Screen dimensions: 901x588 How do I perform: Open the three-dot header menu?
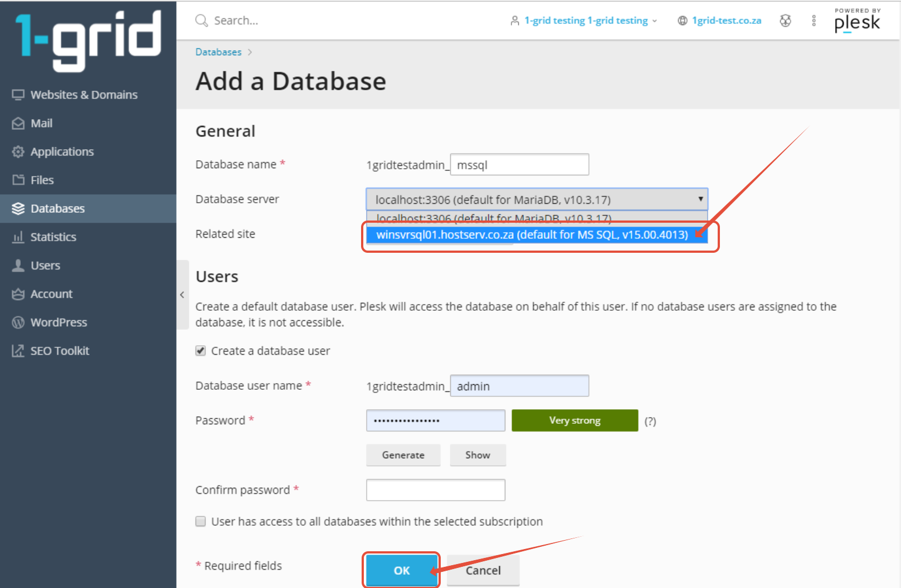point(814,21)
